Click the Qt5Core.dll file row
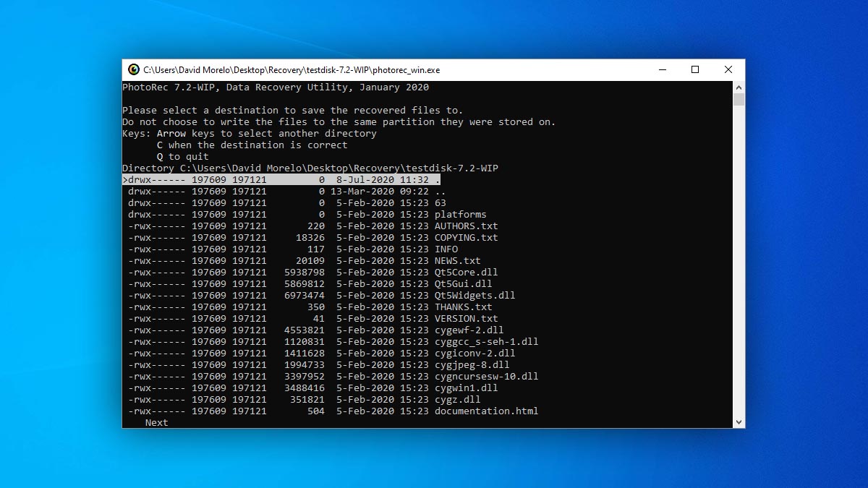 tap(313, 273)
